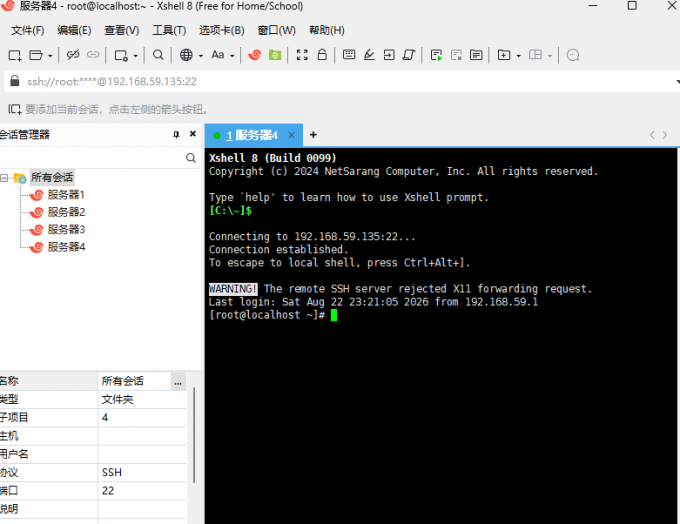
Task: Click the add current session arrow icon
Action: click(x=14, y=109)
